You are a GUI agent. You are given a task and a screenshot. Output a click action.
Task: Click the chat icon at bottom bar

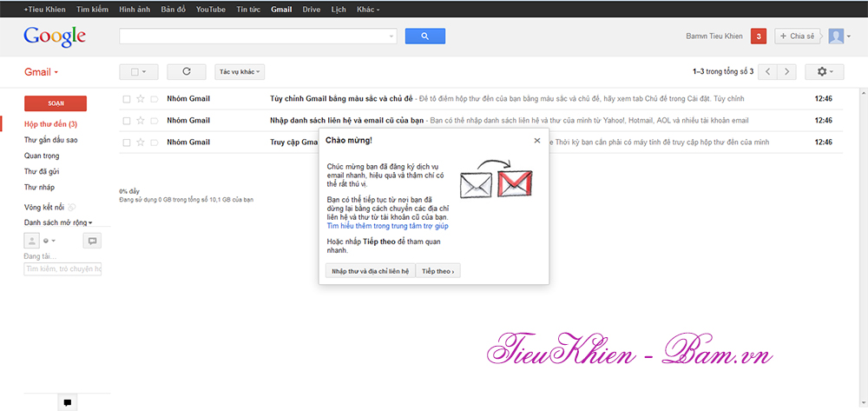coord(67,402)
